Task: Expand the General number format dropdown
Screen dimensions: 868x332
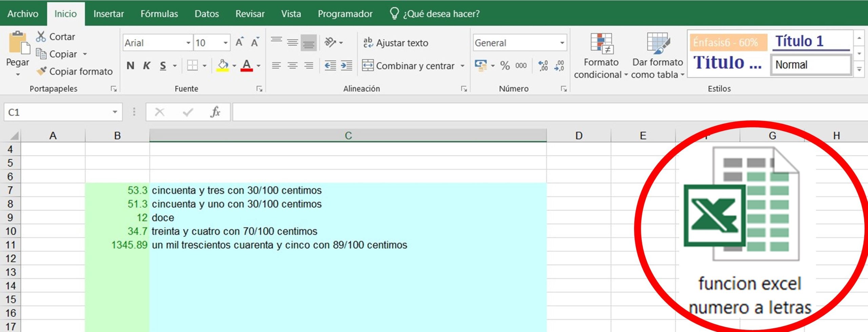Action: point(562,43)
